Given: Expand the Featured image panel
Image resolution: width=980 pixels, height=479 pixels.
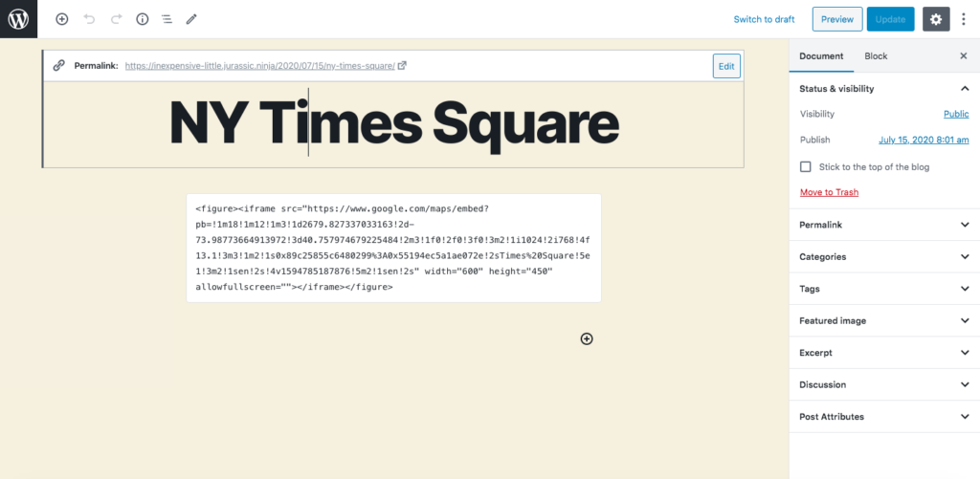Looking at the screenshot, I should (x=883, y=320).
